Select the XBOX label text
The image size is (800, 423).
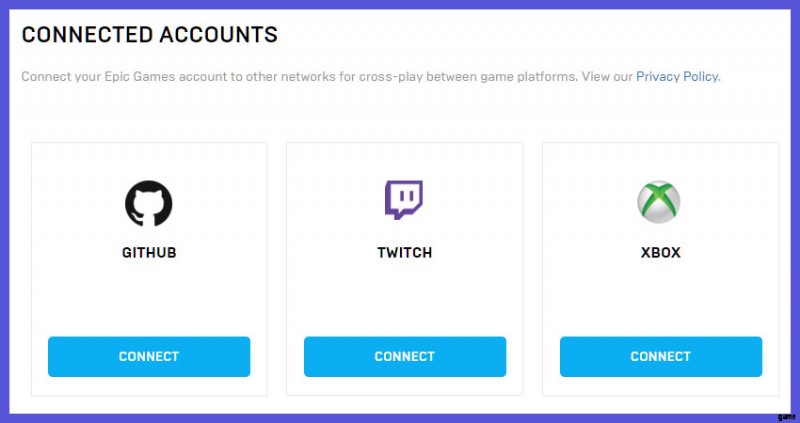tap(660, 253)
